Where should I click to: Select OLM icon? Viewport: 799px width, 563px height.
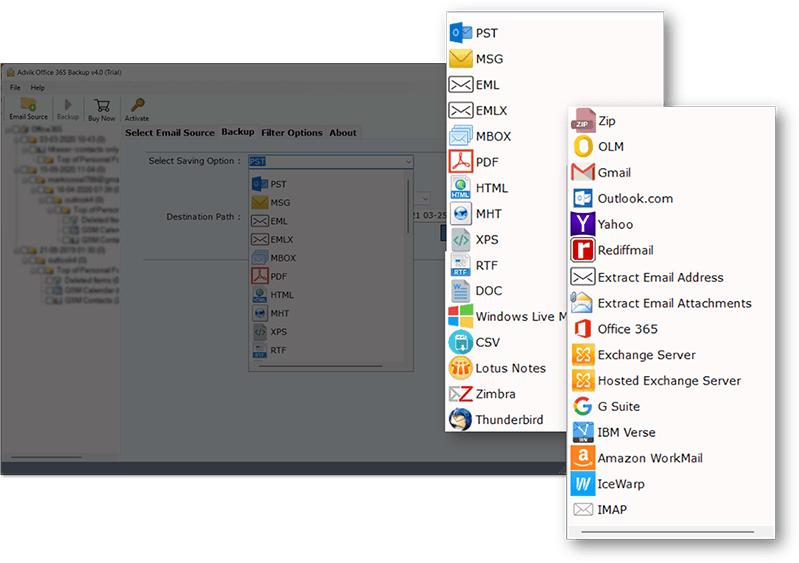click(x=583, y=147)
